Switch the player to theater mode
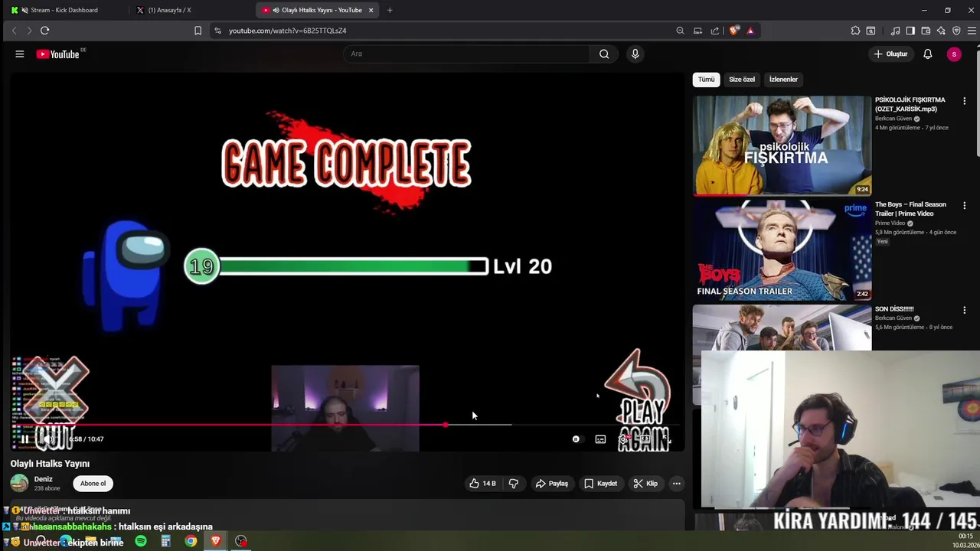The image size is (980, 551). (645, 439)
